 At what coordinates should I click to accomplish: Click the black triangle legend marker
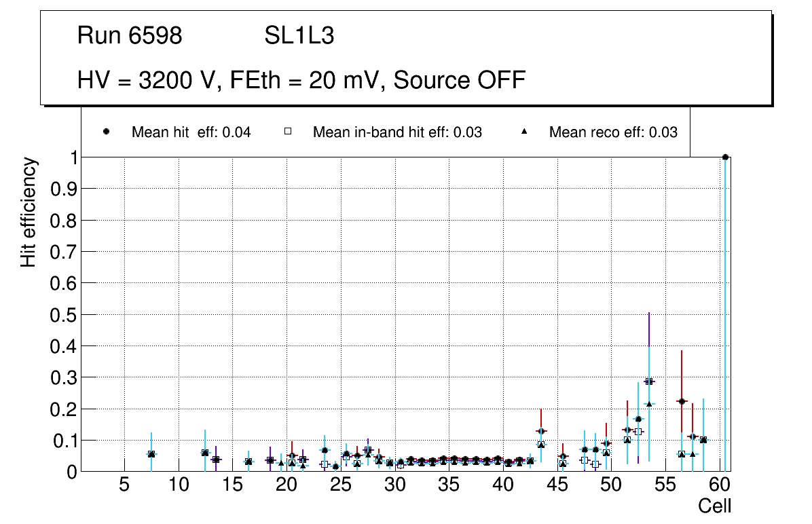pyautogui.click(x=524, y=132)
